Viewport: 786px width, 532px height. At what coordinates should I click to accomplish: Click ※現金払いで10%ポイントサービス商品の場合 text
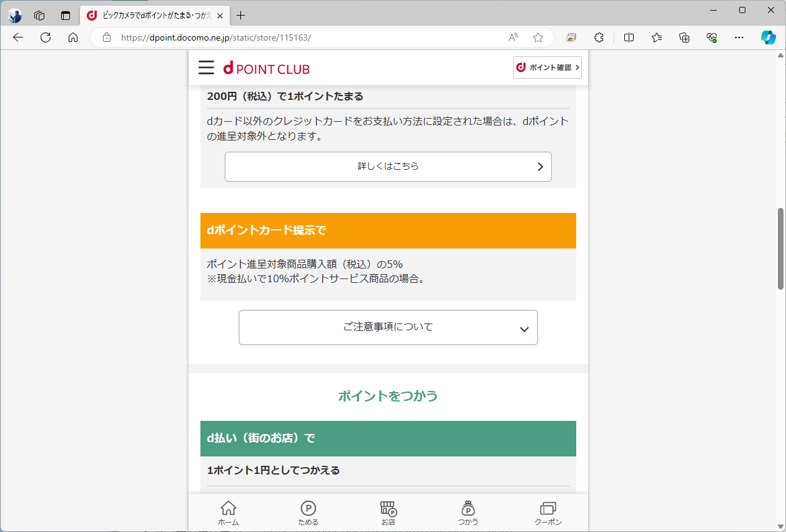click(x=316, y=279)
